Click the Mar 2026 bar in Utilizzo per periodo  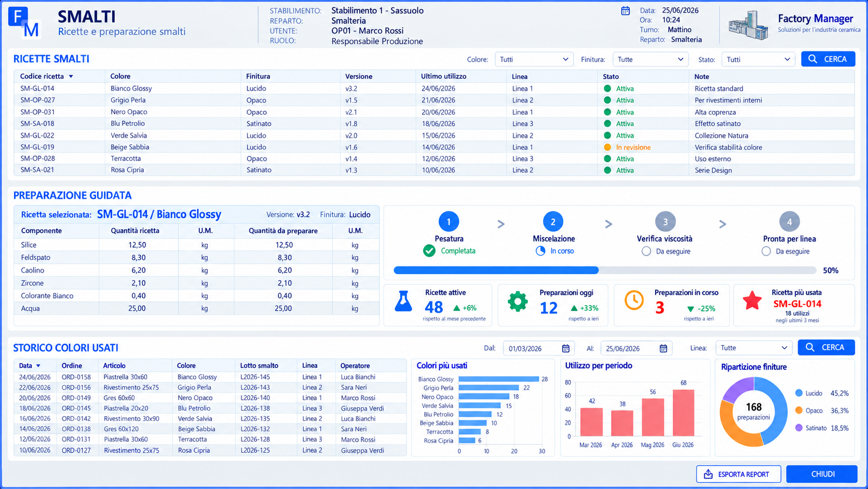click(592, 422)
